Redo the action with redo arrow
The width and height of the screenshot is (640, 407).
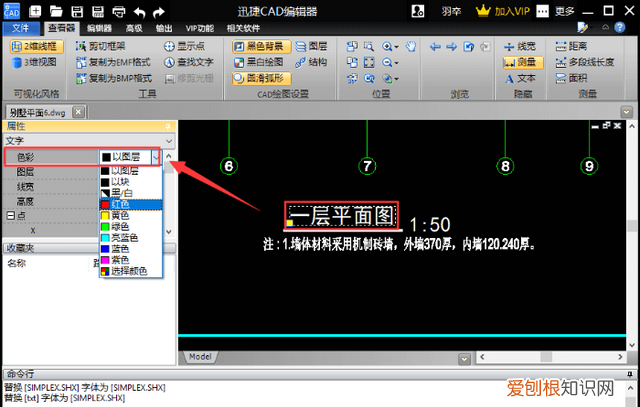(x=159, y=12)
